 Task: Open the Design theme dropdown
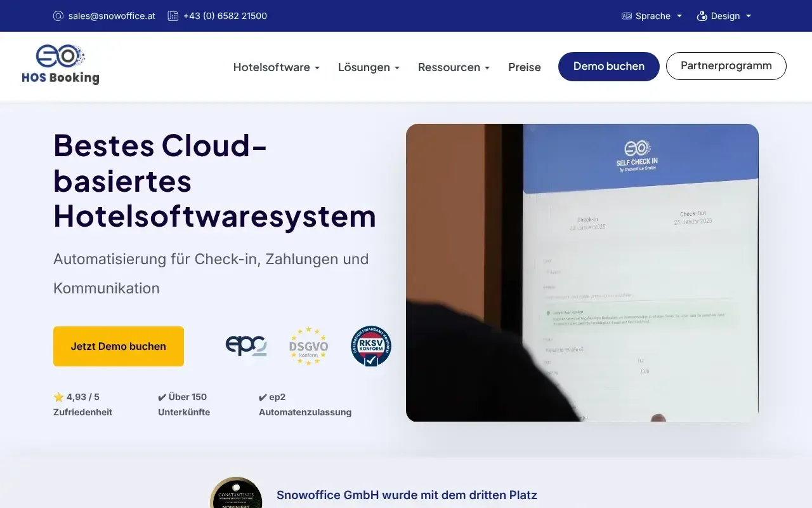pos(725,16)
